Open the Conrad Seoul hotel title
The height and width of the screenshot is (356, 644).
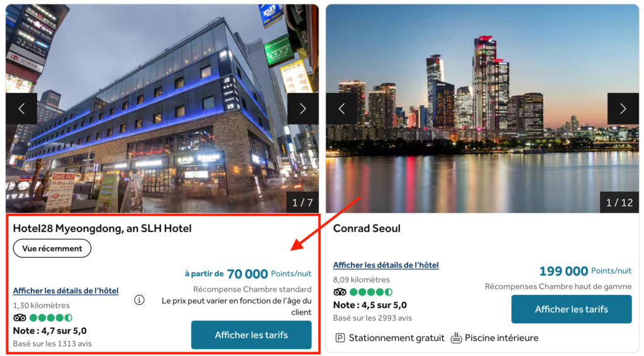click(x=367, y=228)
